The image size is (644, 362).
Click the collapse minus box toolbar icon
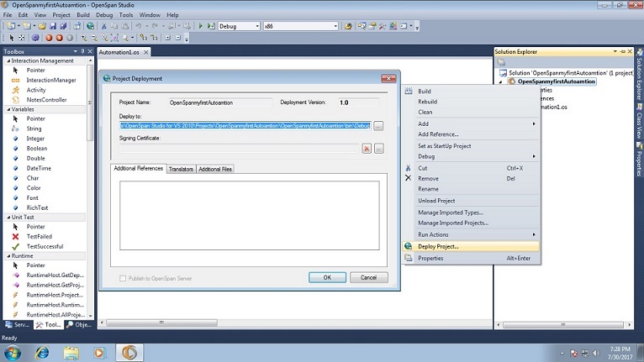178,38
